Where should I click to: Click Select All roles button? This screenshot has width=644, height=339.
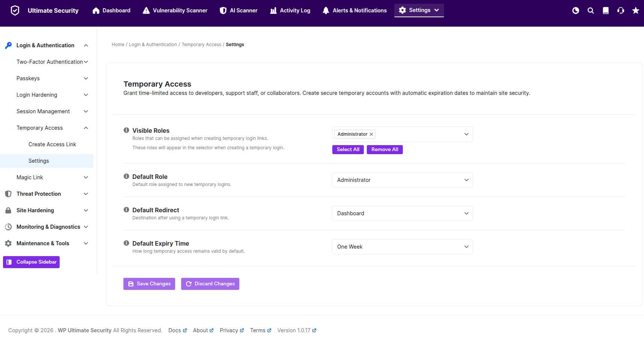348,150
